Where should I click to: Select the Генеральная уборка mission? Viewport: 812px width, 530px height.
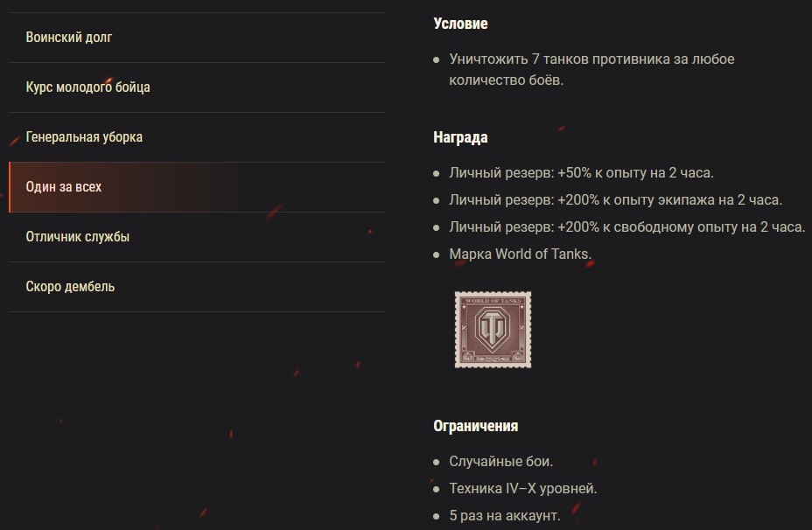(84, 137)
